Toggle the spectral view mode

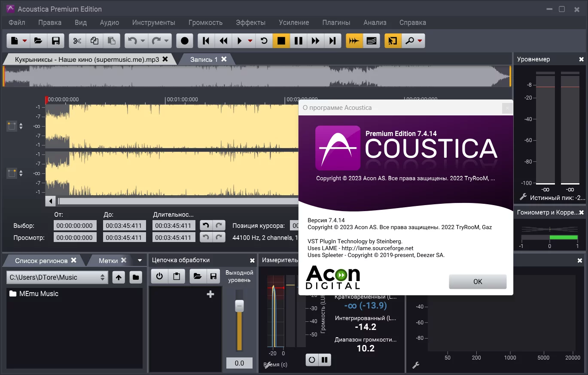coord(372,41)
